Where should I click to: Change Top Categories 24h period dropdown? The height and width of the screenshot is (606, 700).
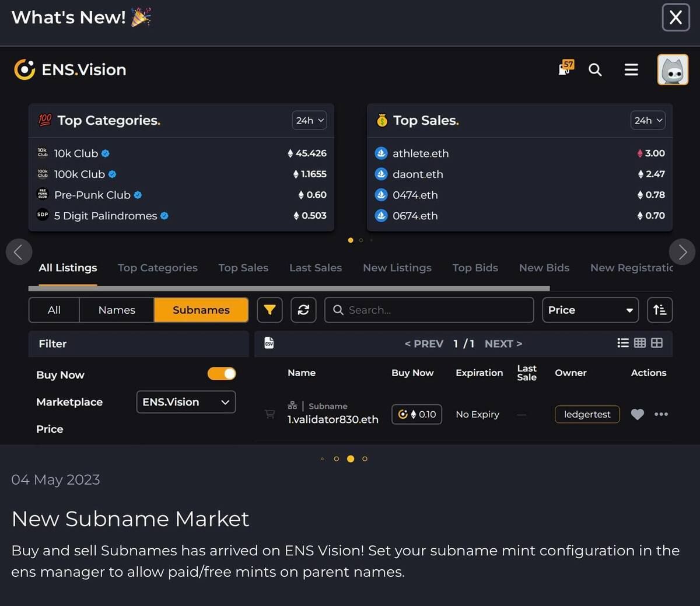[309, 120]
